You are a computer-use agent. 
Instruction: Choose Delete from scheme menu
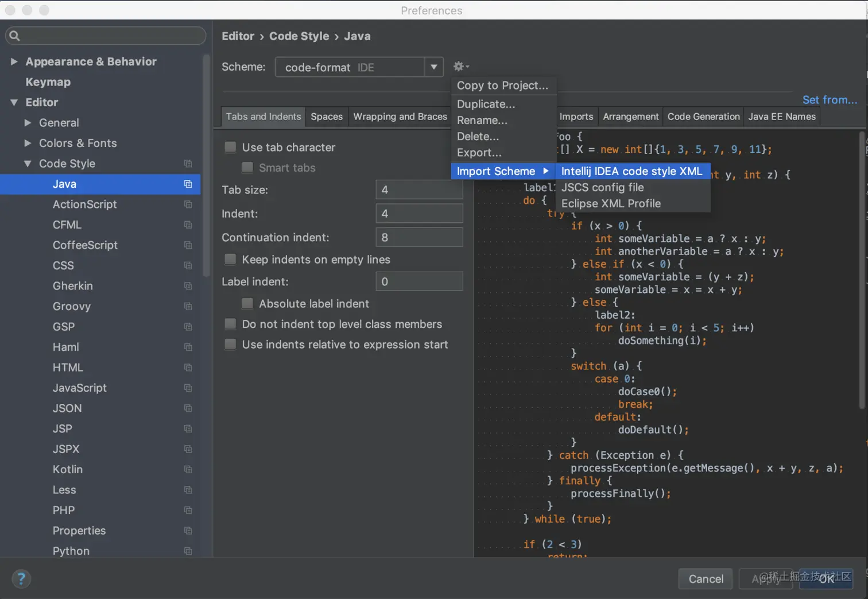(x=503, y=136)
